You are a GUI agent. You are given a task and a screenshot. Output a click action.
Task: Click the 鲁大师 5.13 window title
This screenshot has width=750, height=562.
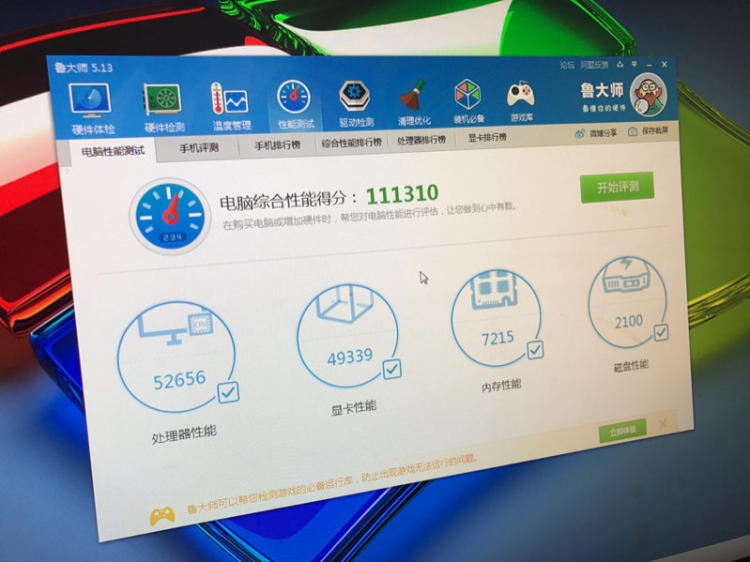[83, 67]
